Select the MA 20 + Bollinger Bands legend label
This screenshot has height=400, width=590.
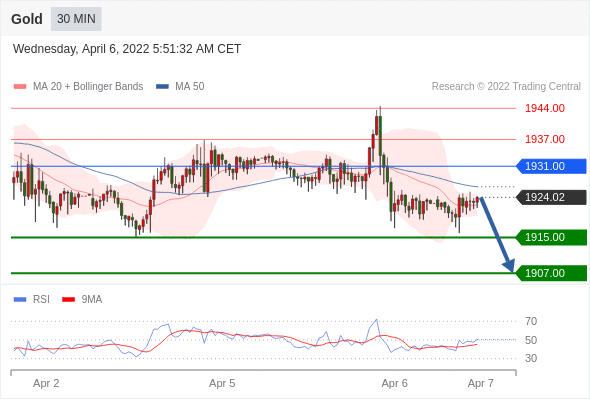[88, 87]
